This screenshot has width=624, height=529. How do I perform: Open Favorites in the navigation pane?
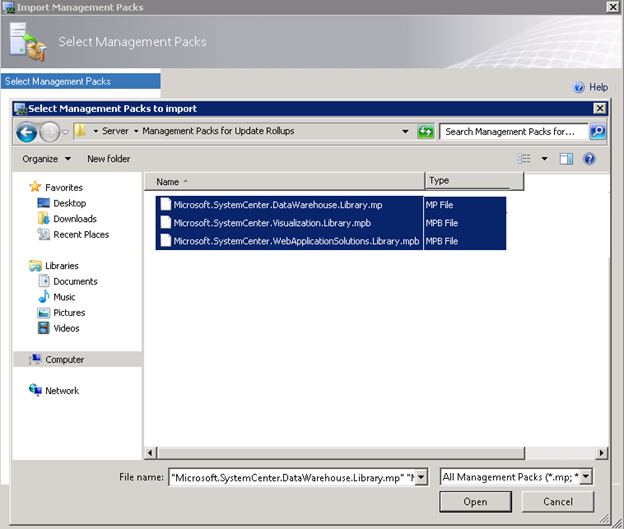click(x=64, y=187)
